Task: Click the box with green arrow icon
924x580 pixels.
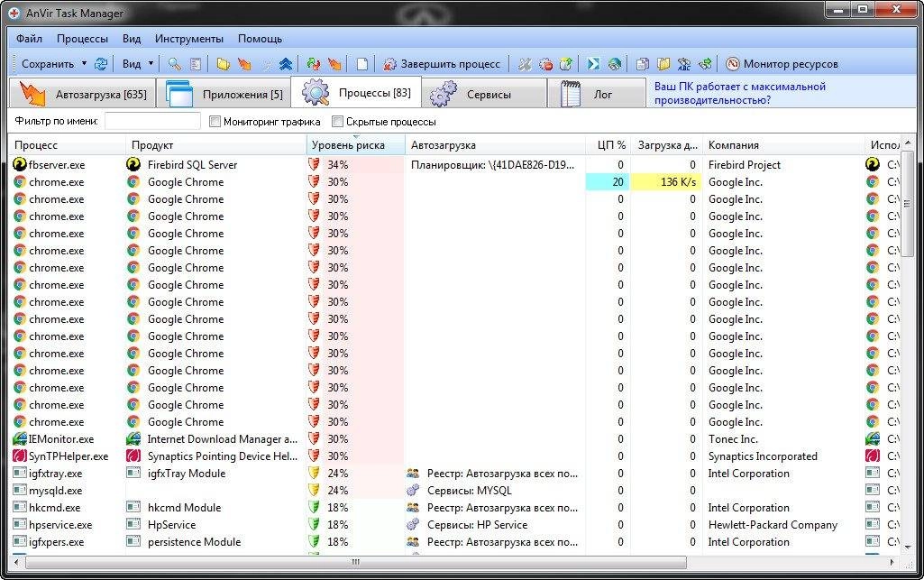Action: [x=566, y=64]
